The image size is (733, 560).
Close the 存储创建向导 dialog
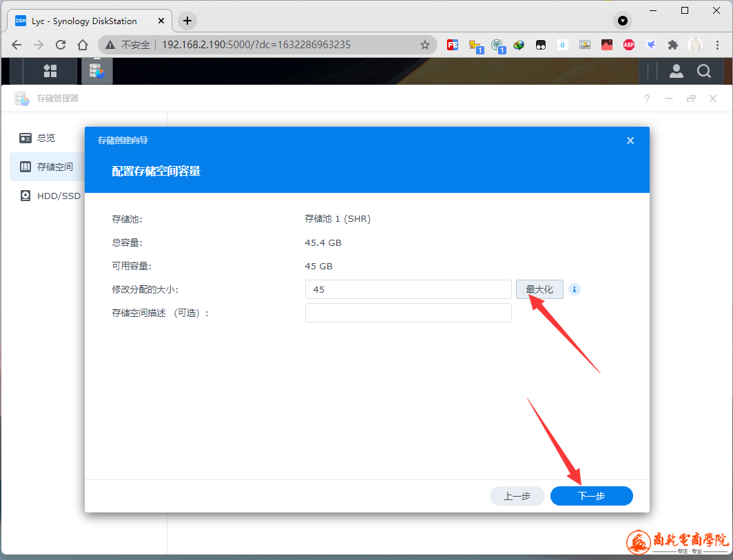(630, 141)
